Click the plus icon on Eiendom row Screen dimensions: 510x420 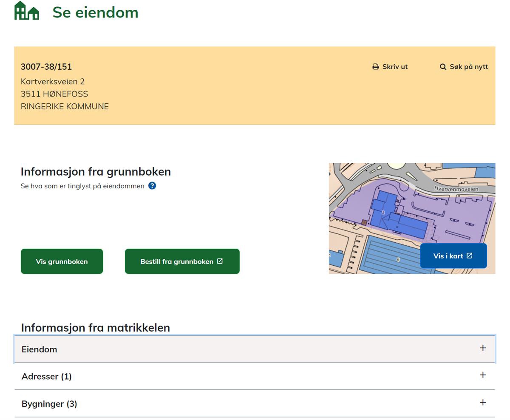[483, 348]
